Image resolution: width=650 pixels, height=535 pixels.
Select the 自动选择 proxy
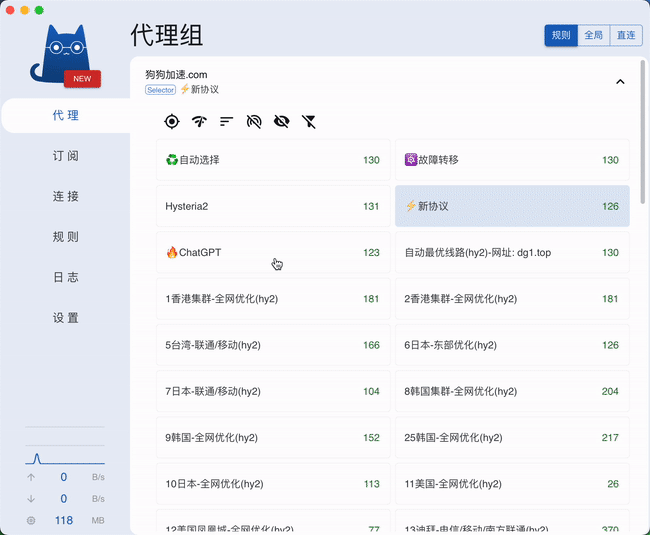click(x=273, y=160)
